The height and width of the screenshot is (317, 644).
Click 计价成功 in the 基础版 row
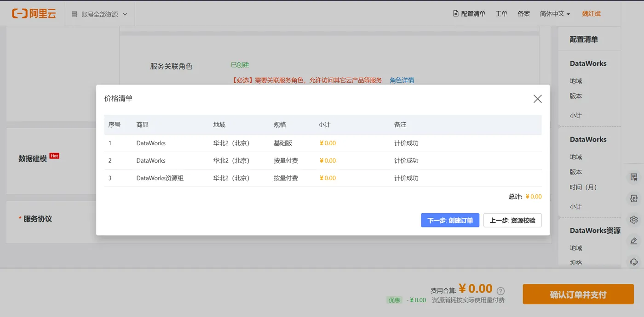pyautogui.click(x=406, y=143)
